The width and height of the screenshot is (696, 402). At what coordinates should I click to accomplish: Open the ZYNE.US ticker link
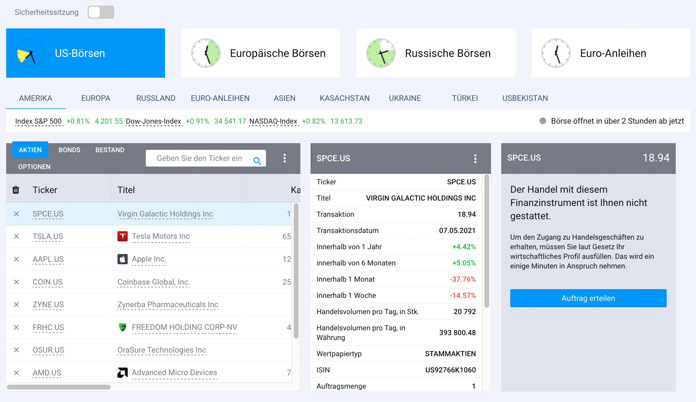[48, 305]
